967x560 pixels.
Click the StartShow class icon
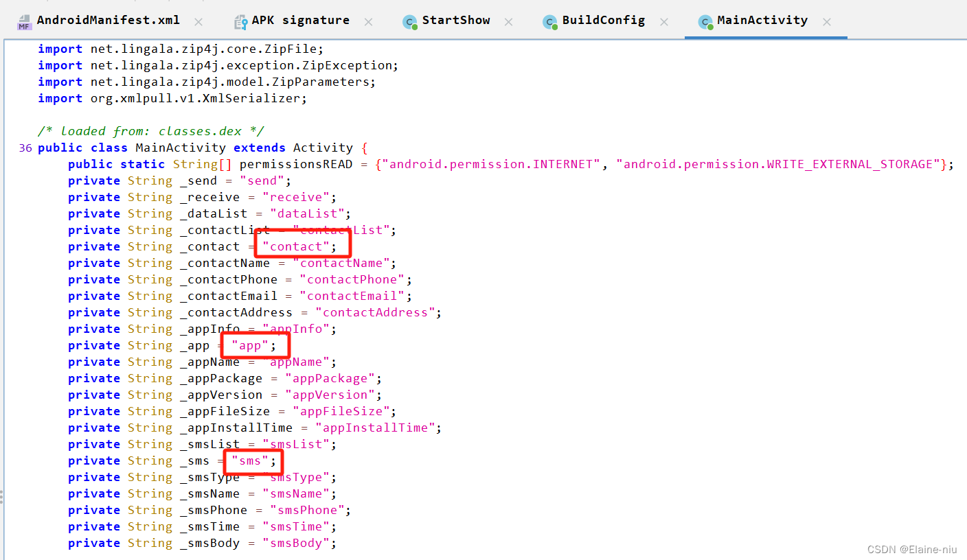[410, 22]
